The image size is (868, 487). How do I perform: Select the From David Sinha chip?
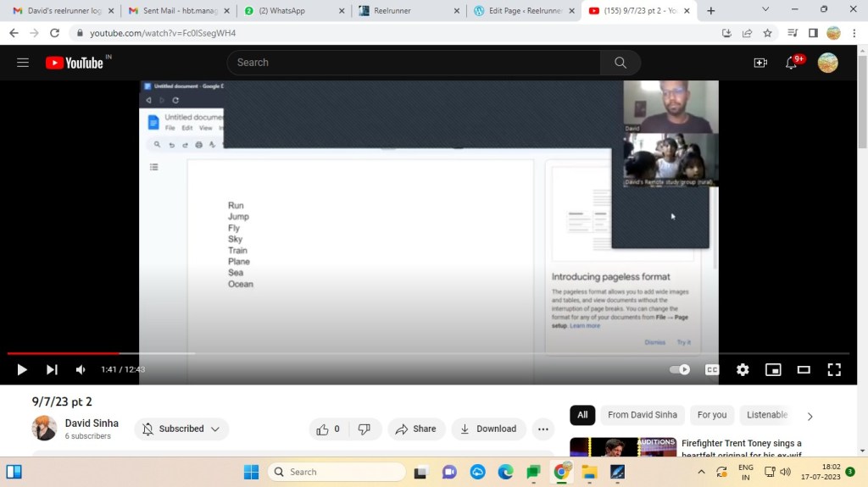coord(643,415)
